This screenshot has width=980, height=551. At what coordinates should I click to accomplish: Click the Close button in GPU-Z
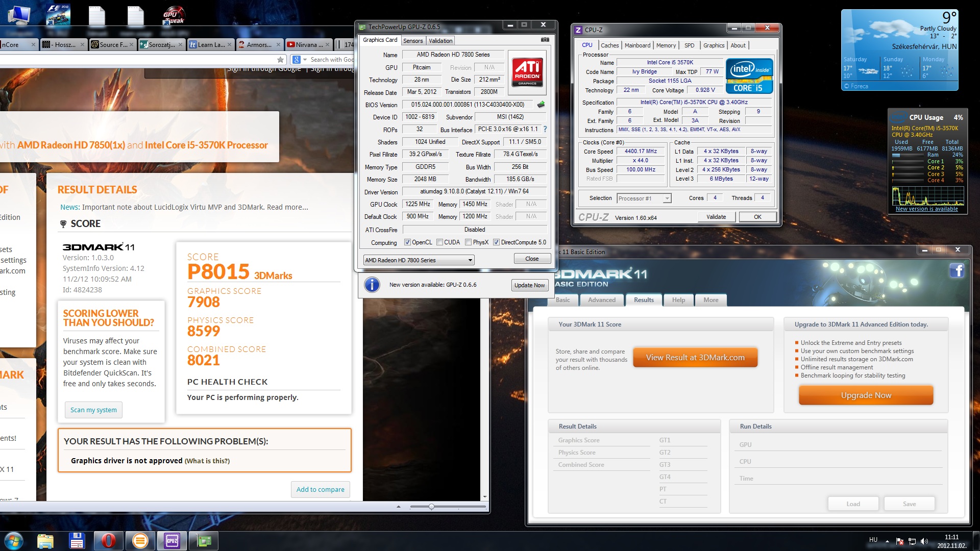point(532,259)
